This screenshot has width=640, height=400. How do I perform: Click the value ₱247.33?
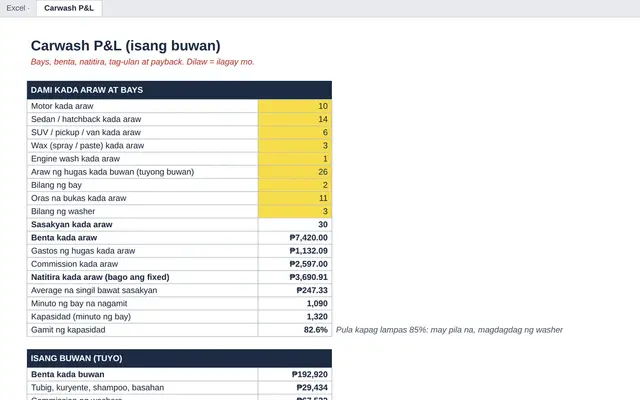(312, 290)
